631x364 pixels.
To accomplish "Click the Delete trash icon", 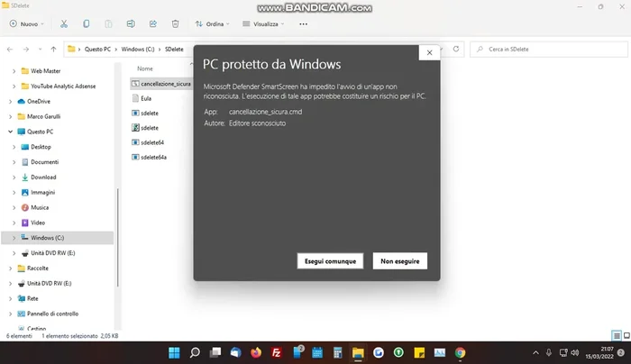I will pyautogui.click(x=175, y=23).
